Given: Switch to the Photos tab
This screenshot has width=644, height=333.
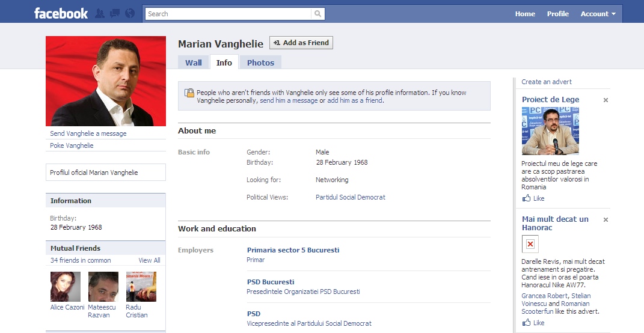Looking at the screenshot, I should (260, 63).
